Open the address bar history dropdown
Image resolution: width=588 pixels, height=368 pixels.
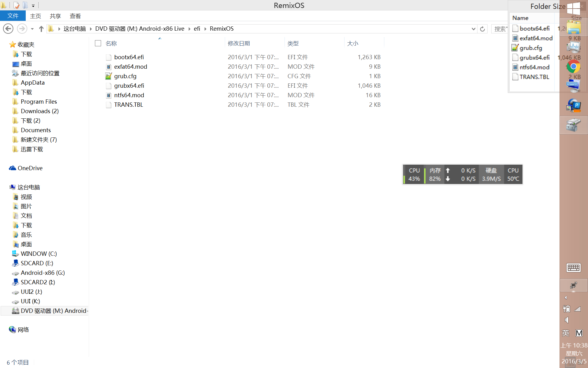click(x=473, y=29)
